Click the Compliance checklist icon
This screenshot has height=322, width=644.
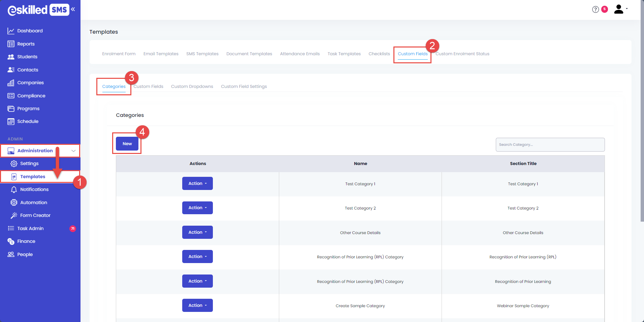pos(11,96)
